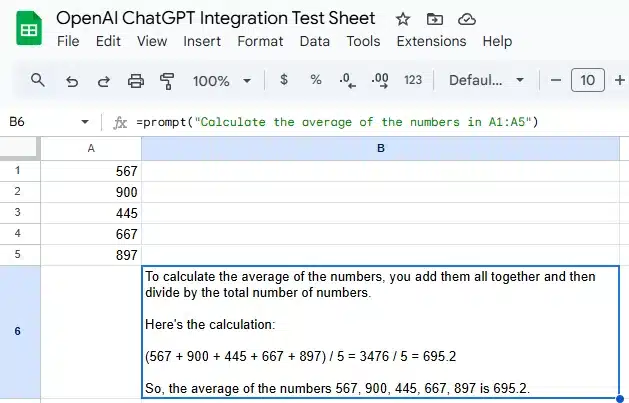Format as percent
629x403 pixels.
pos(316,80)
